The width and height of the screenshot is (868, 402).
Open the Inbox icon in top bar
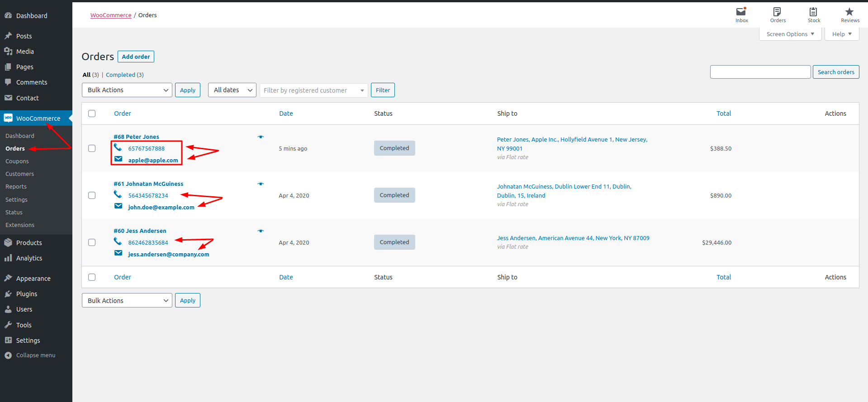741,12
